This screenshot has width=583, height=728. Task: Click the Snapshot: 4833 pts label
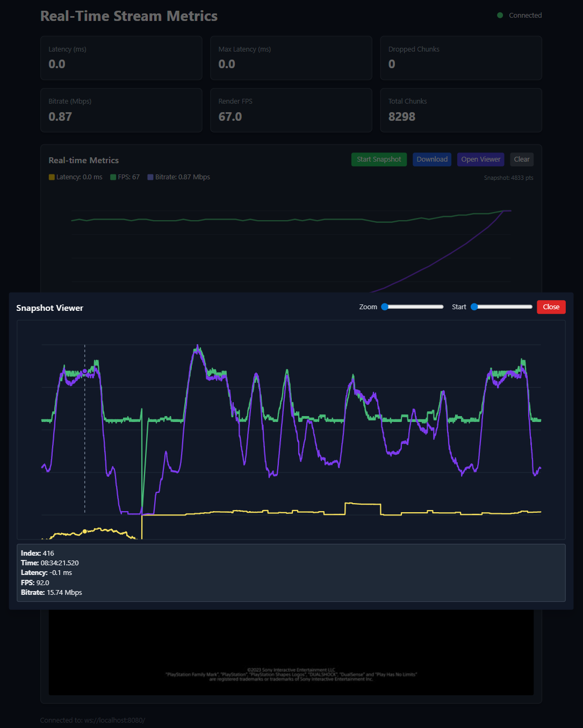[508, 178]
